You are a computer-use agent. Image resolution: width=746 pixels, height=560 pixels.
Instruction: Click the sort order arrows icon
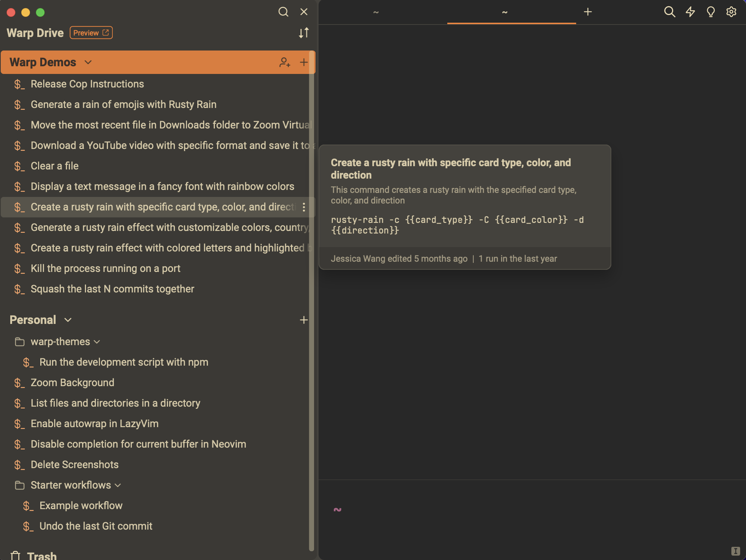tap(303, 33)
